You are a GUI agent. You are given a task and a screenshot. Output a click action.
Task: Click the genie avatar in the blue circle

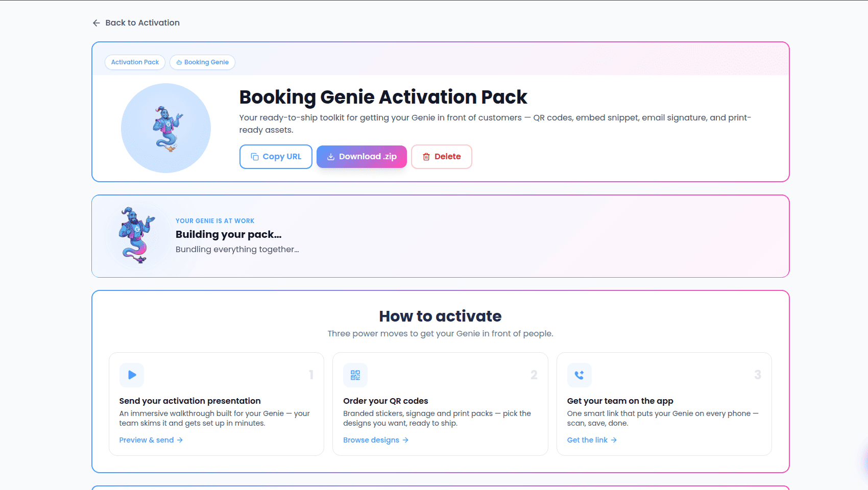pos(166,128)
